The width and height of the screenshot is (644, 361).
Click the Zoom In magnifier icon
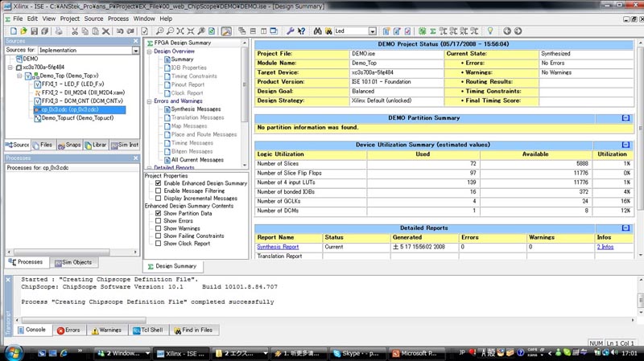point(159,31)
